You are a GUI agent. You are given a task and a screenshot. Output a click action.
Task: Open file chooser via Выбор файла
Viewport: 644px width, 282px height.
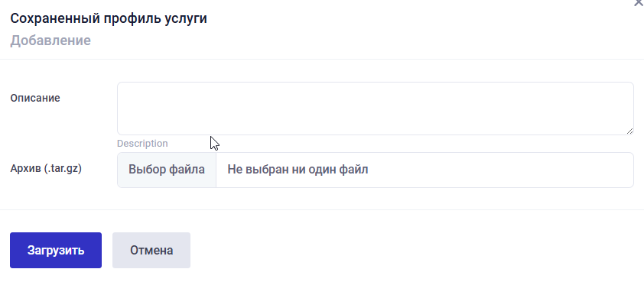pyautogui.click(x=166, y=170)
